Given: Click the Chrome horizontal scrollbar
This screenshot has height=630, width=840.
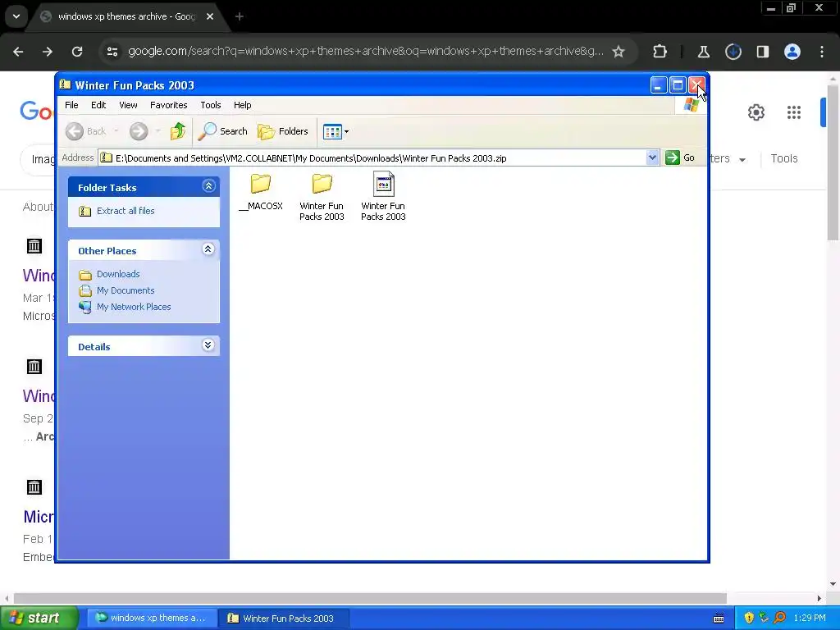Looking at the screenshot, I should pyautogui.click(x=370, y=598).
